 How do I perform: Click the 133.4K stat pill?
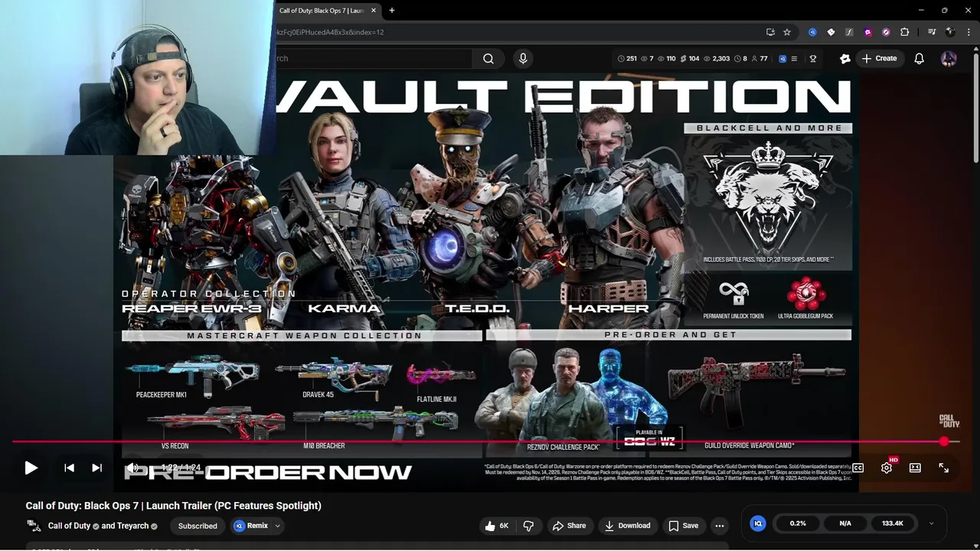point(892,523)
